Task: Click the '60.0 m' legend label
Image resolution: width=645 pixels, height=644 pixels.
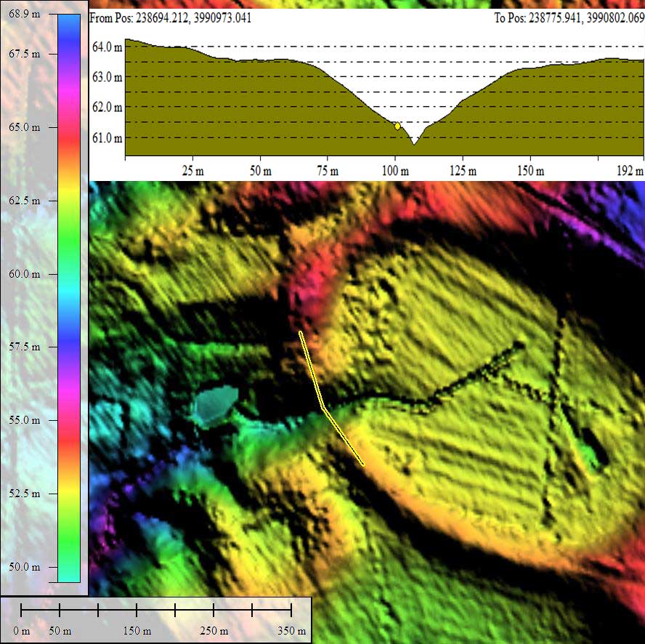Action: [x=25, y=274]
